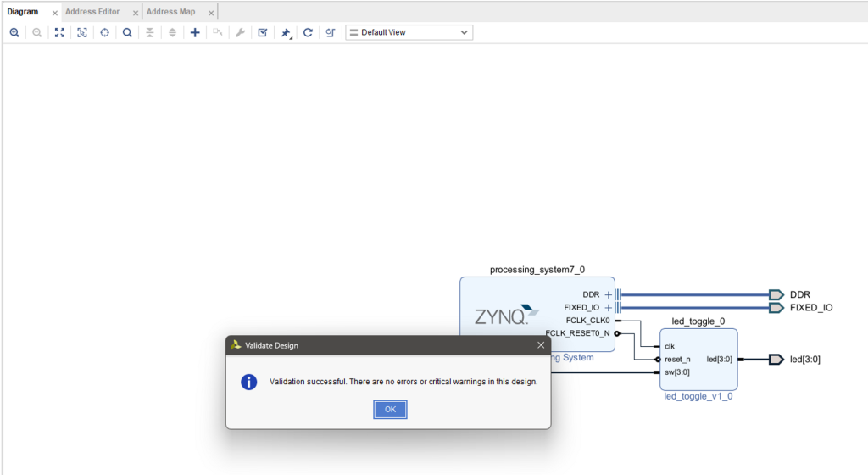Screen dimensions: 868x475
Task: Close the Address Editor tab
Action: click(136, 13)
